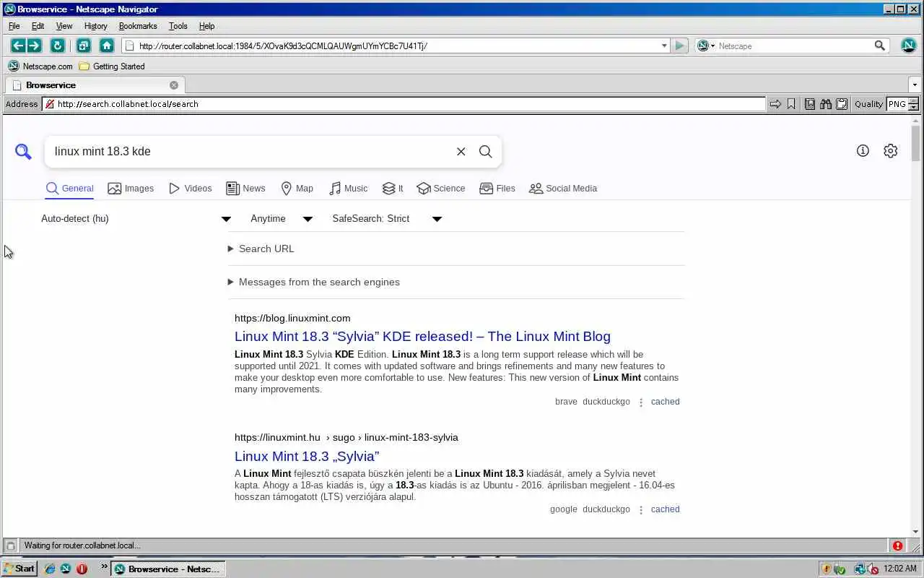Open cached version of blog.linuxmint.com result

(x=665, y=402)
